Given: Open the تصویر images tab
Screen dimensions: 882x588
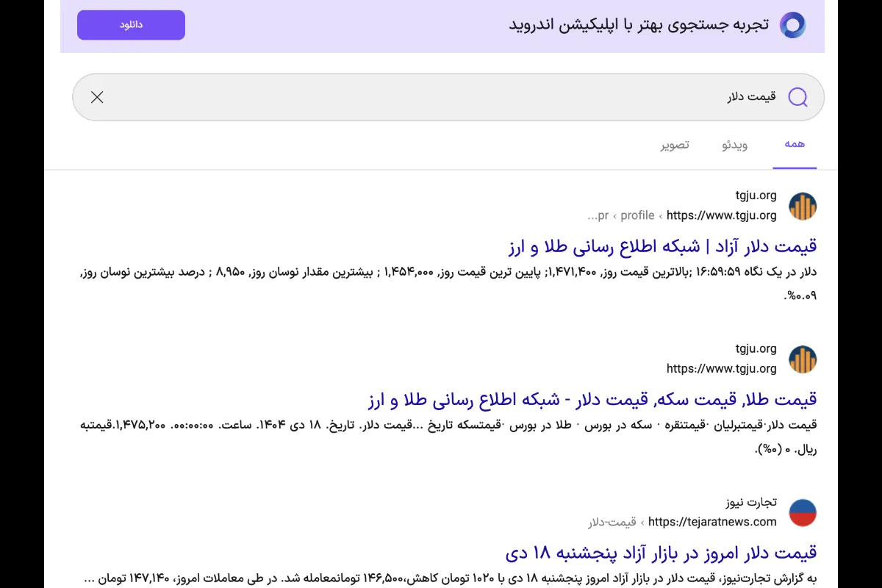Looking at the screenshot, I should (x=674, y=145).
